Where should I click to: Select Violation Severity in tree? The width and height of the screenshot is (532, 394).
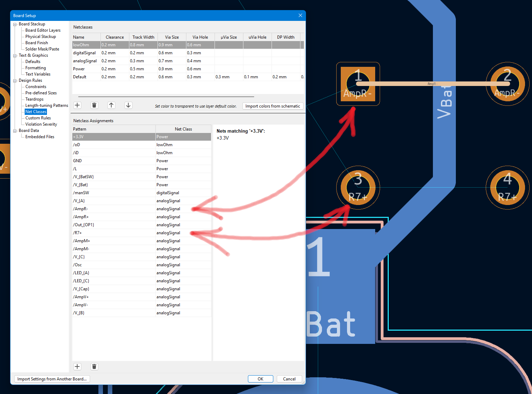(x=41, y=124)
